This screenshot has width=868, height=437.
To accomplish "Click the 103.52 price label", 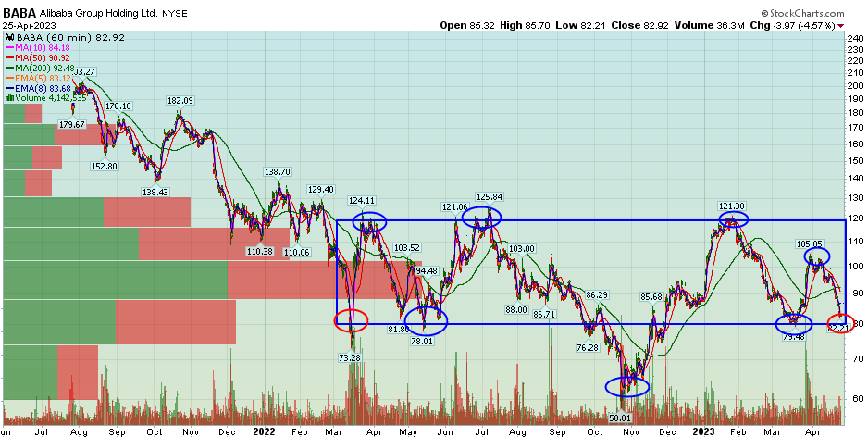I will pos(407,247).
